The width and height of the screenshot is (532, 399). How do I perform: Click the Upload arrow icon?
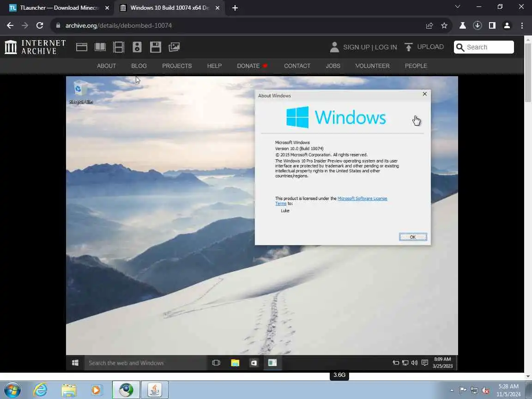click(x=409, y=47)
